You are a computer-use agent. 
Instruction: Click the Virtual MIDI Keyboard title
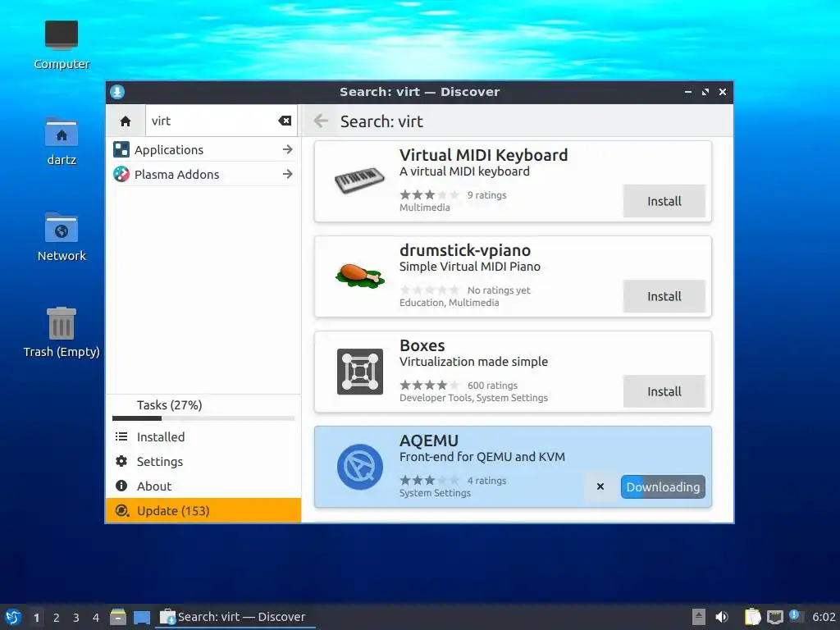pyautogui.click(x=483, y=155)
